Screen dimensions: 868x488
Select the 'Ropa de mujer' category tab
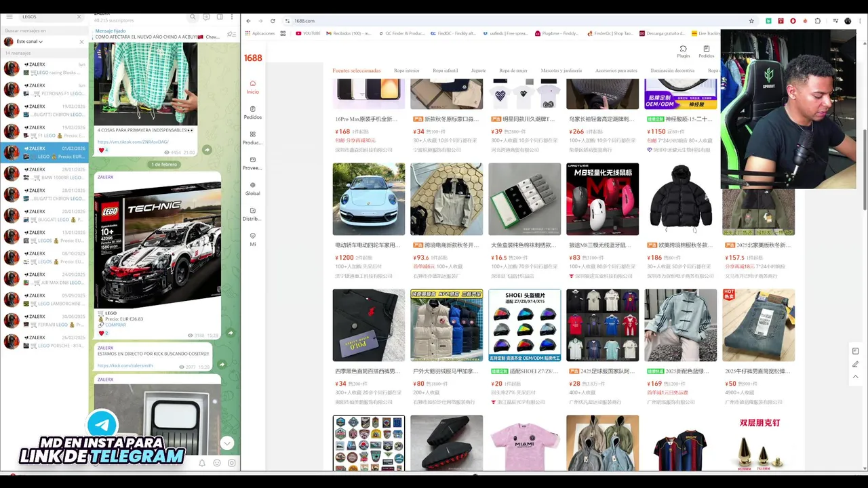[513, 70]
